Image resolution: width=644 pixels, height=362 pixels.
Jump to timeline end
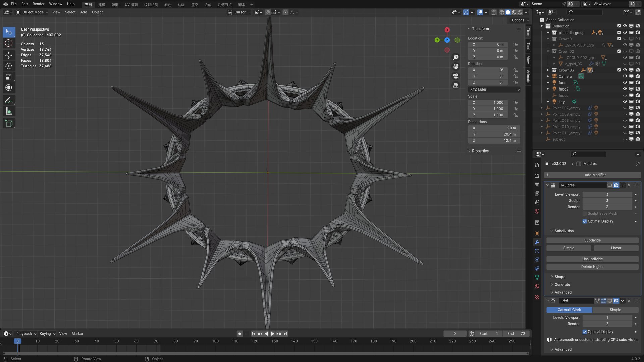point(285,334)
